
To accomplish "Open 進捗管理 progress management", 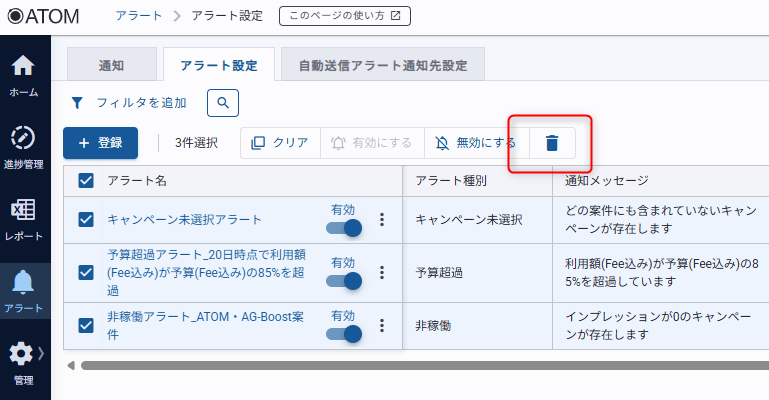I will [x=24, y=147].
